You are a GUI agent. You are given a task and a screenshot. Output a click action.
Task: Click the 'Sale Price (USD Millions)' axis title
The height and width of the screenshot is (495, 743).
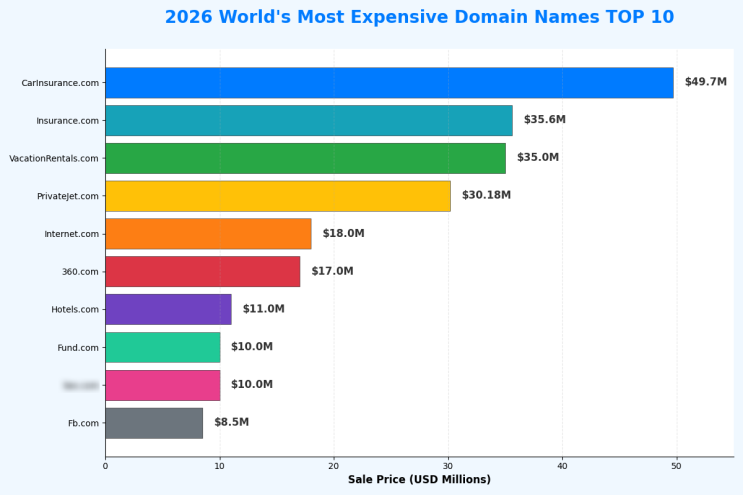coord(419,479)
